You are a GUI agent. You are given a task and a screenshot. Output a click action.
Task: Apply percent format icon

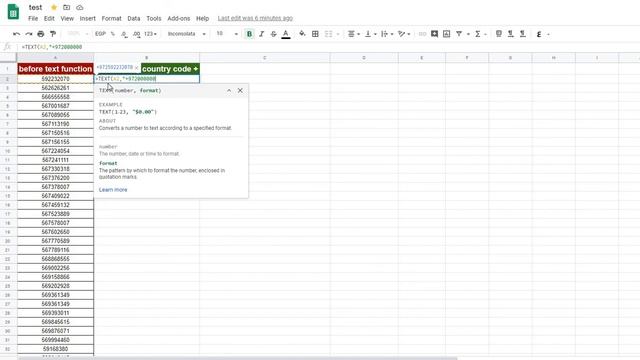click(x=113, y=34)
